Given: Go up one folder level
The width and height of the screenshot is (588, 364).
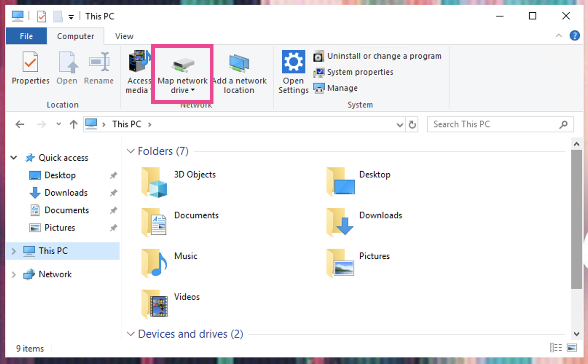Looking at the screenshot, I should pyautogui.click(x=74, y=125).
